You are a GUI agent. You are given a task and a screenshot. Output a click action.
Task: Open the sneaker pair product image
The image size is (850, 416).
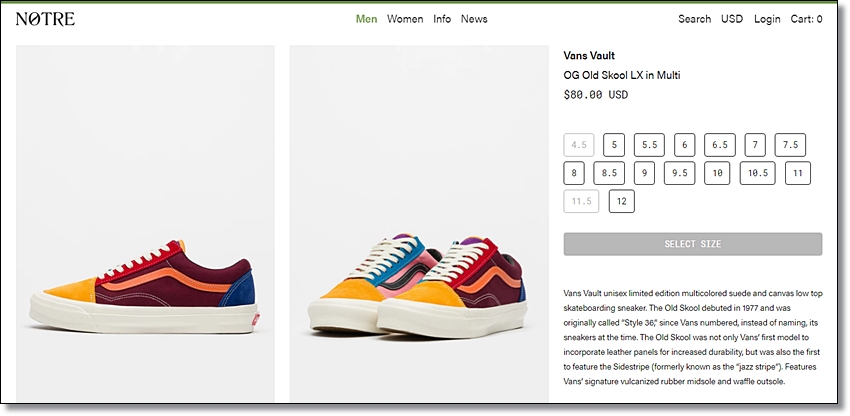tap(419, 223)
